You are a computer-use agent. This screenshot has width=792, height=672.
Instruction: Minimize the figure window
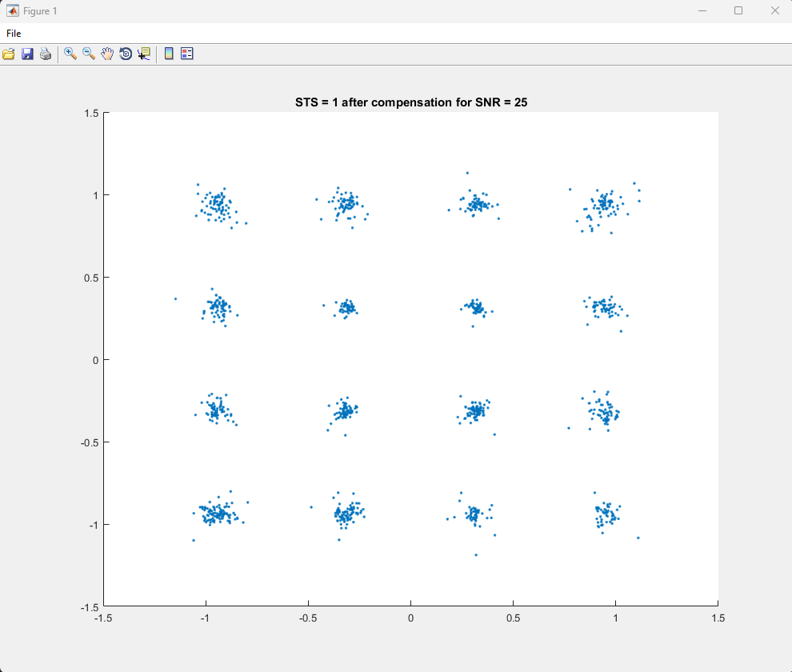click(702, 10)
